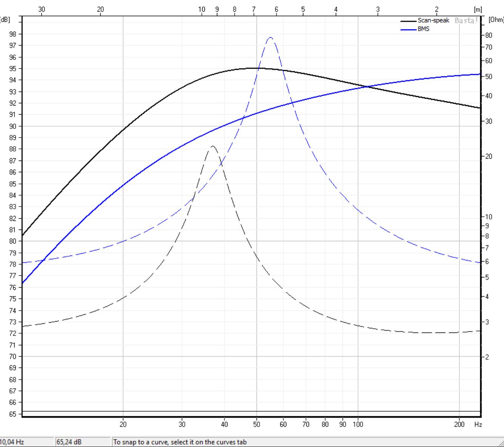504x447 pixels.
Task: Click the window resize grip in corner
Action: (x=500, y=443)
